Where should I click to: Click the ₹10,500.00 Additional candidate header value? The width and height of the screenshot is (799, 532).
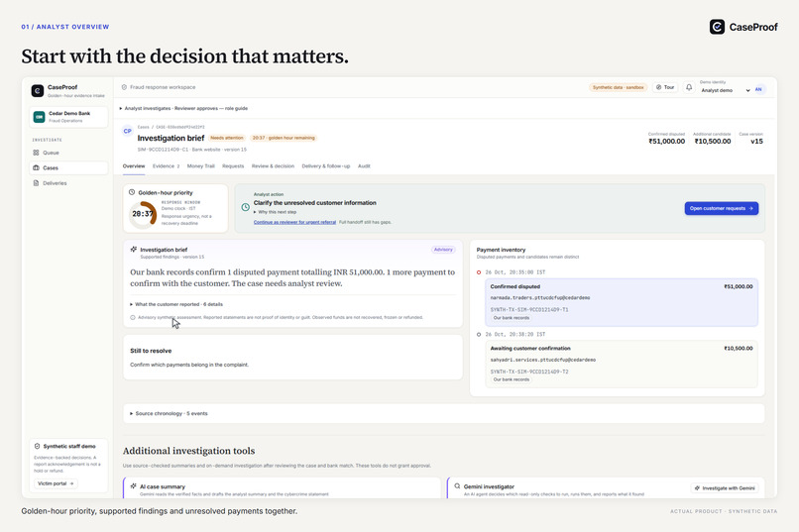coord(713,141)
